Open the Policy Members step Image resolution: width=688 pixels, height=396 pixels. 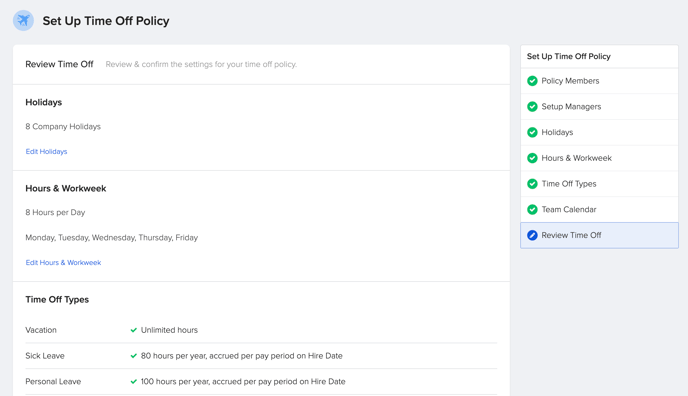pyautogui.click(x=599, y=81)
